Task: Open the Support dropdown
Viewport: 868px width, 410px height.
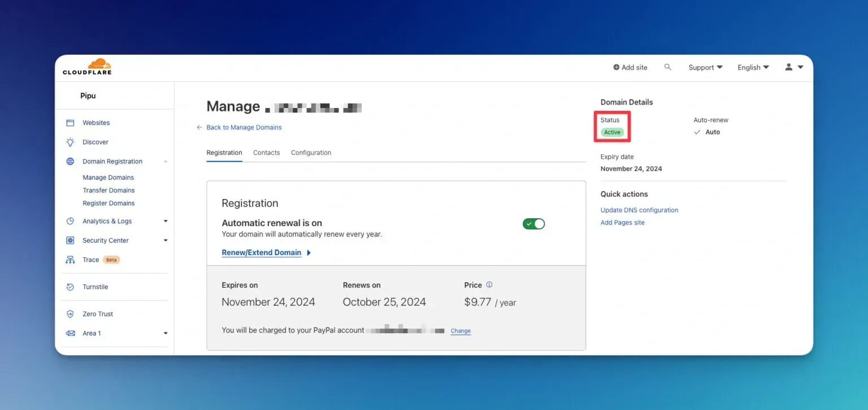Action: point(705,67)
